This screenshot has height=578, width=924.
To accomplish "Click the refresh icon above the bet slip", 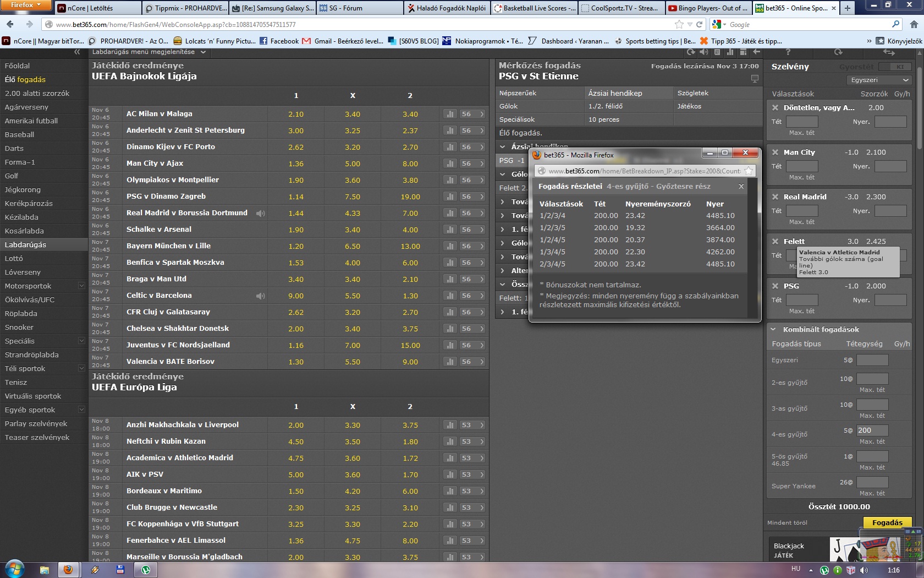I will pyautogui.click(x=838, y=52).
